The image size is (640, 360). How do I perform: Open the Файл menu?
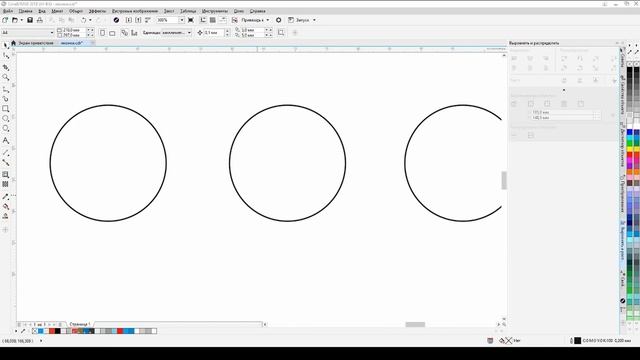tap(8, 11)
